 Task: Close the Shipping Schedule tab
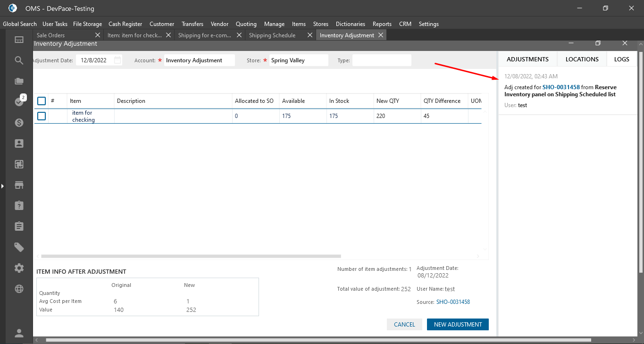coord(310,35)
